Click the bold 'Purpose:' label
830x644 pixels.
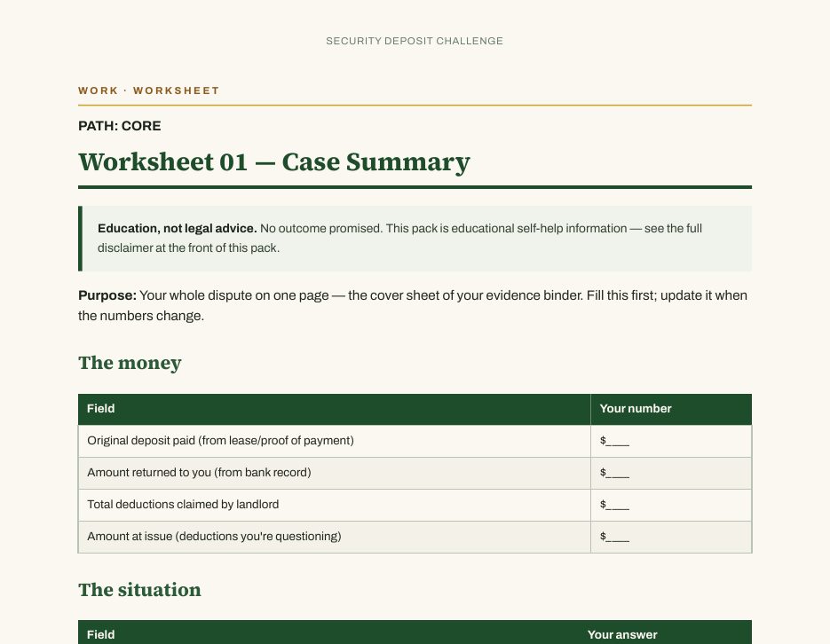[x=107, y=295]
